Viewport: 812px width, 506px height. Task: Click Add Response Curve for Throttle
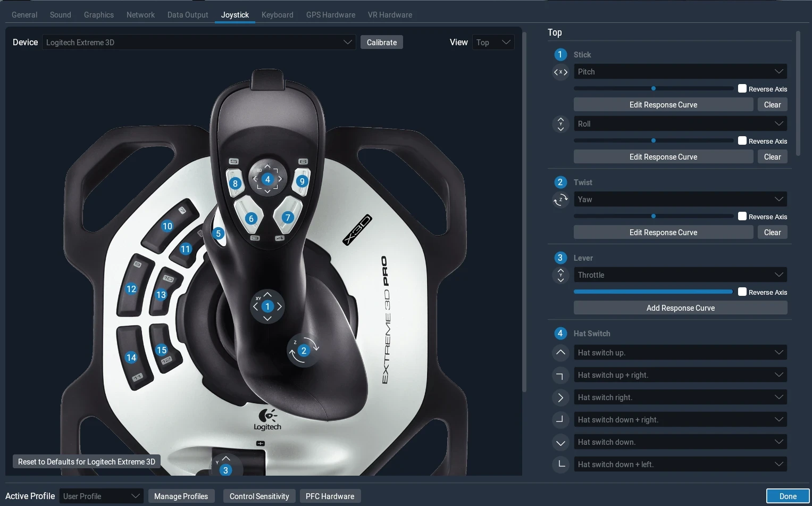[x=681, y=308]
